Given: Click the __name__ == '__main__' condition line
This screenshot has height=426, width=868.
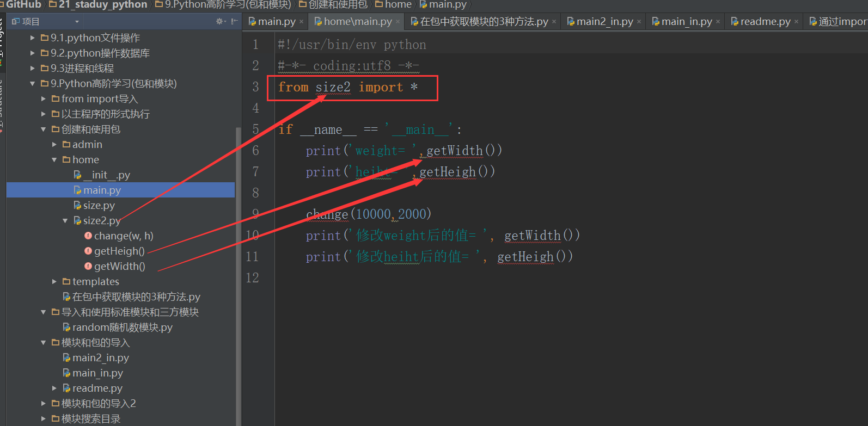Looking at the screenshot, I should [x=370, y=129].
